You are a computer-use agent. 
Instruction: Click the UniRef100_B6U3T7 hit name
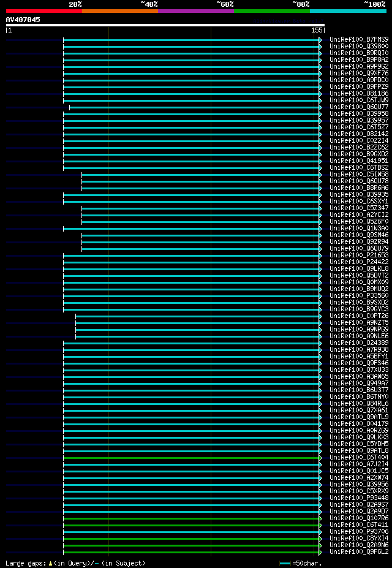point(359,391)
